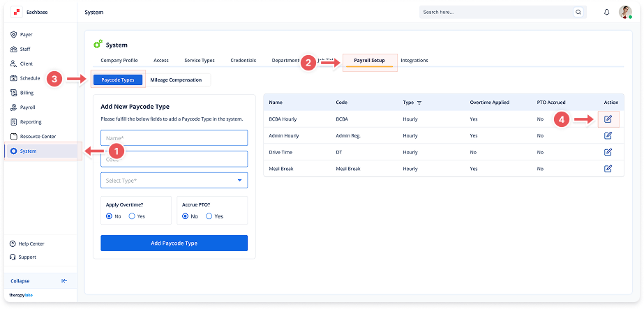Click the Add Paycode Type button
Viewport: 644px width, 309px height.
(x=174, y=243)
